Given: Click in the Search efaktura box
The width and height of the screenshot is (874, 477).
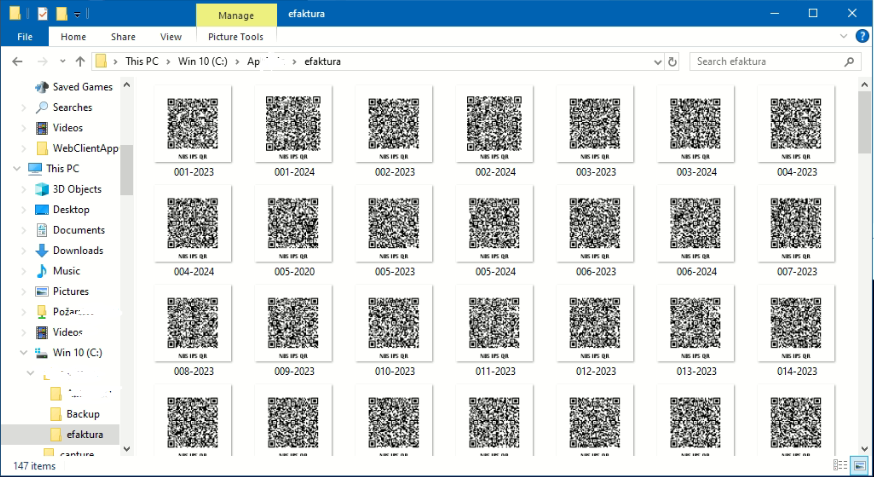Looking at the screenshot, I should pyautogui.click(x=770, y=62).
